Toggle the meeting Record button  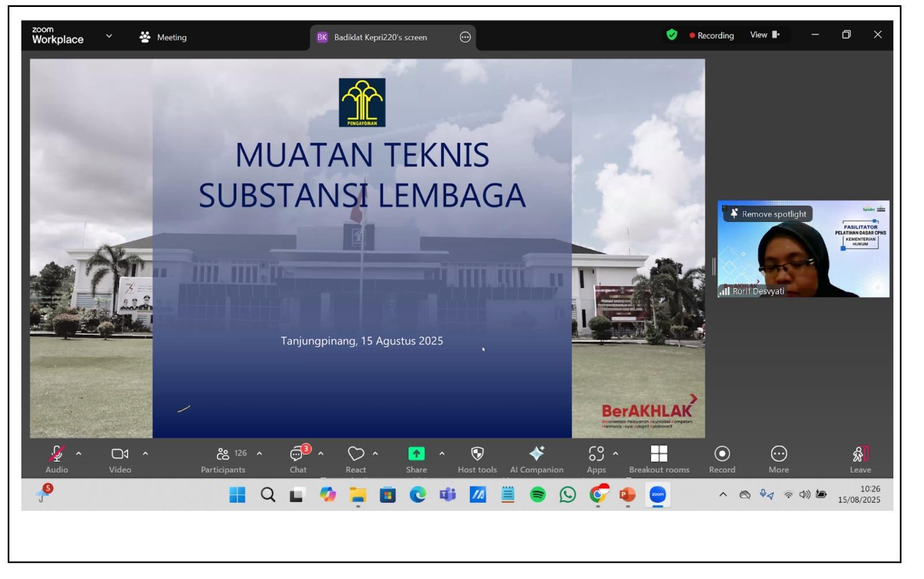(x=722, y=454)
